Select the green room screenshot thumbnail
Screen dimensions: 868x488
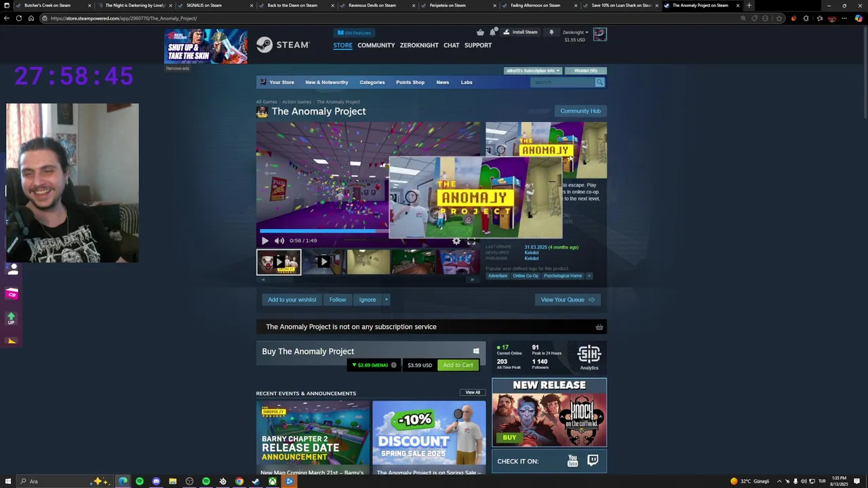(413, 262)
